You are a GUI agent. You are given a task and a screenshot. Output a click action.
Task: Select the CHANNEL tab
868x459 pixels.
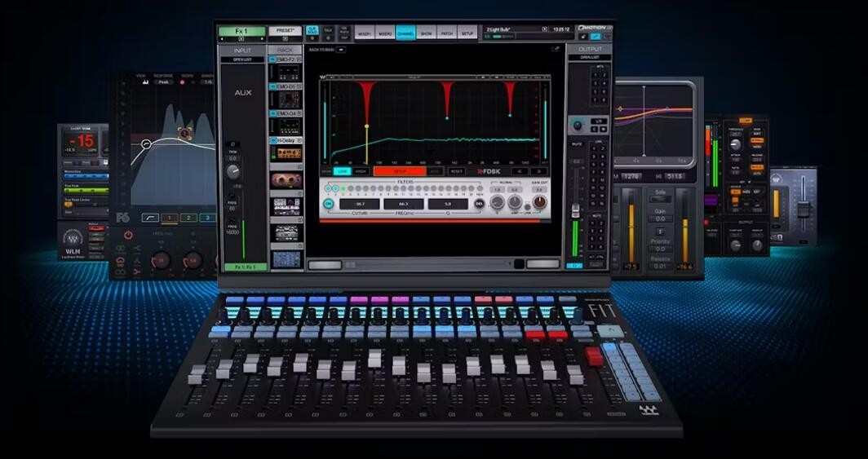[405, 33]
